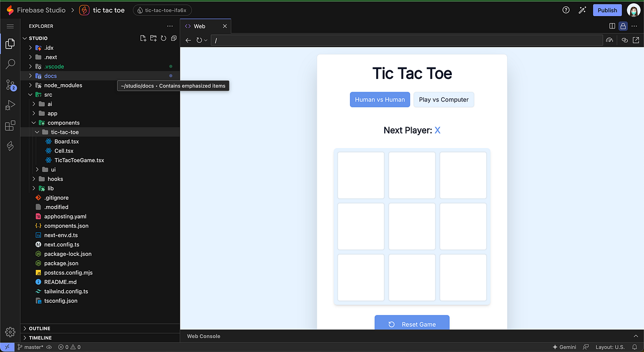The height and width of the screenshot is (352, 644).
Task: Open the Firebase panel in the activity bar
Action: (10, 145)
